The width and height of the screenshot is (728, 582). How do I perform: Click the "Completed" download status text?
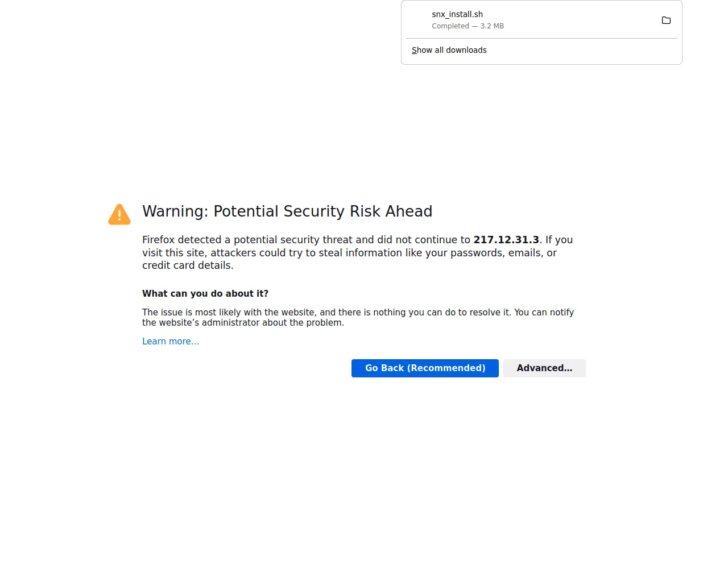[x=450, y=26]
